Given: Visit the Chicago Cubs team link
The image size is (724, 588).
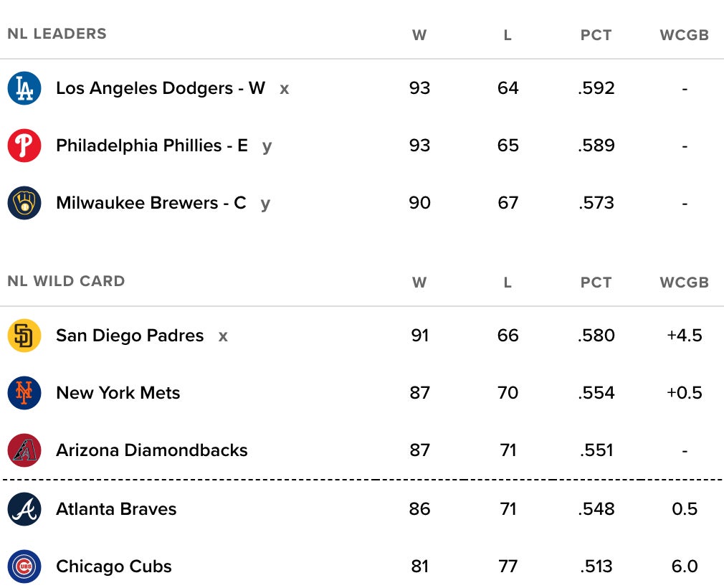Looking at the screenshot, I should click(x=114, y=566).
